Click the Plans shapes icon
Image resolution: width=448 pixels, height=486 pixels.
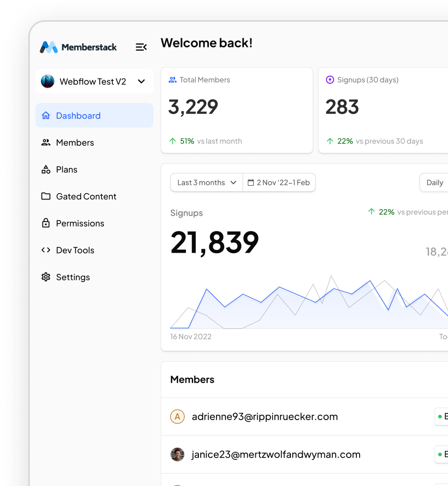click(x=46, y=170)
